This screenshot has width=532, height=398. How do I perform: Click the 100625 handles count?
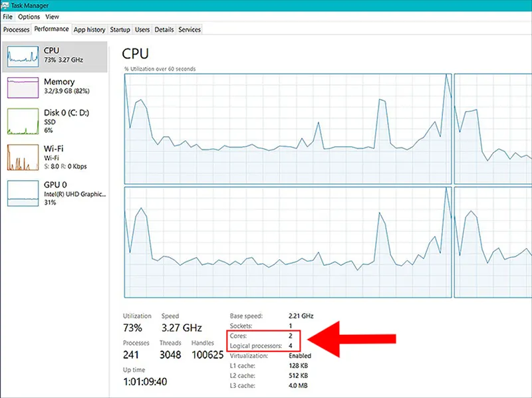pyautogui.click(x=207, y=355)
